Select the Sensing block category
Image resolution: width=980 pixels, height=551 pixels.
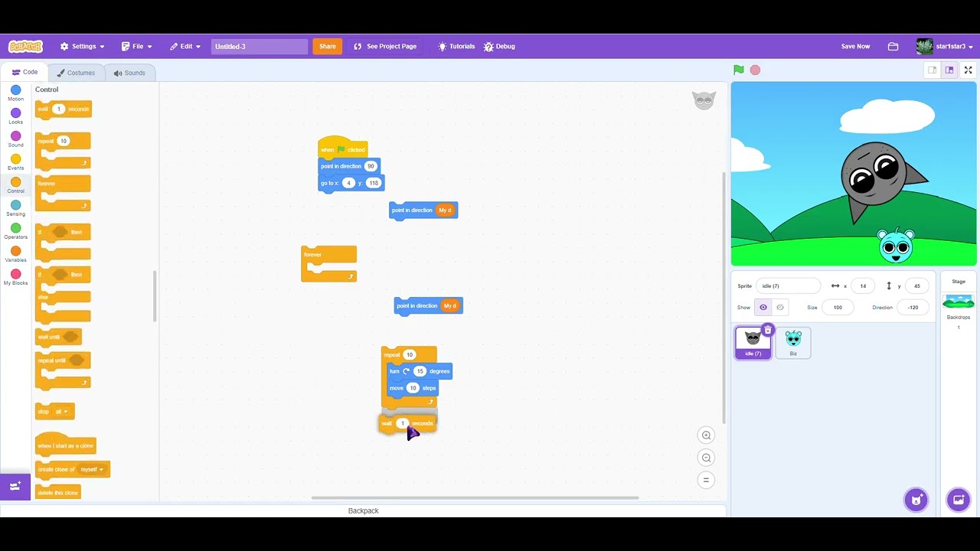tap(15, 208)
